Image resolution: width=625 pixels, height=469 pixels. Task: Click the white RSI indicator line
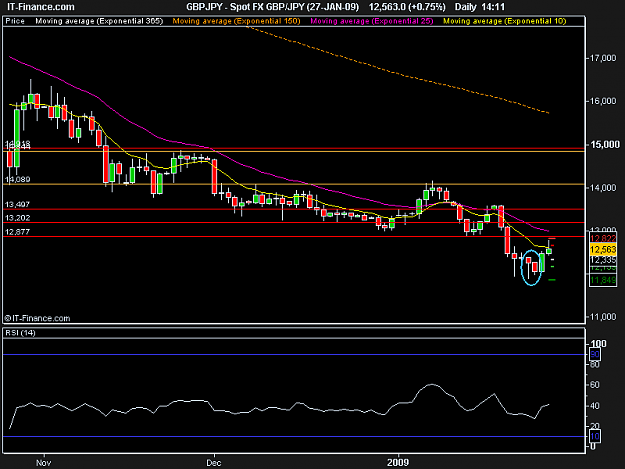pyautogui.click(x=279, y=408)
